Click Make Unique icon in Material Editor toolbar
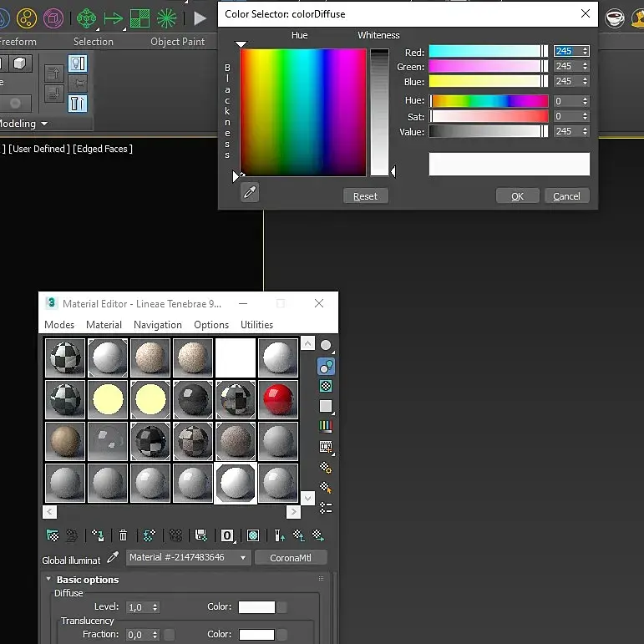This screenshot has height=644, width=644. pyautogui.click(x=175, y=535)
